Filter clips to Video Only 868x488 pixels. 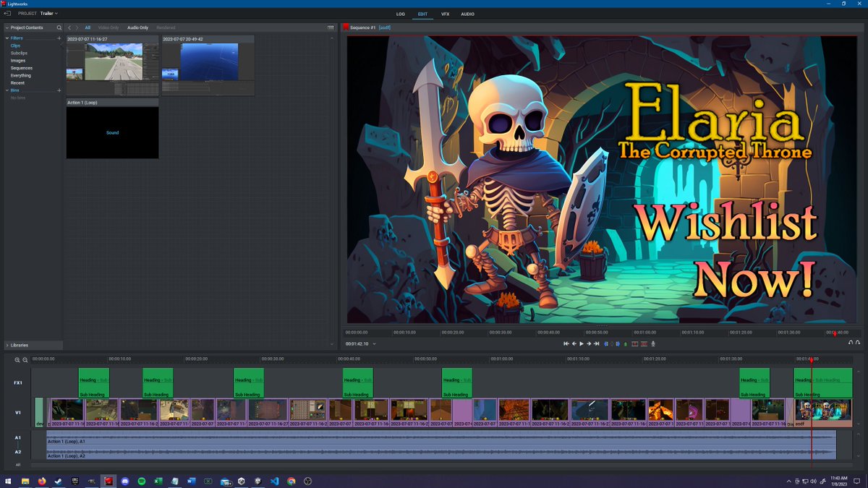pos(109,27)
